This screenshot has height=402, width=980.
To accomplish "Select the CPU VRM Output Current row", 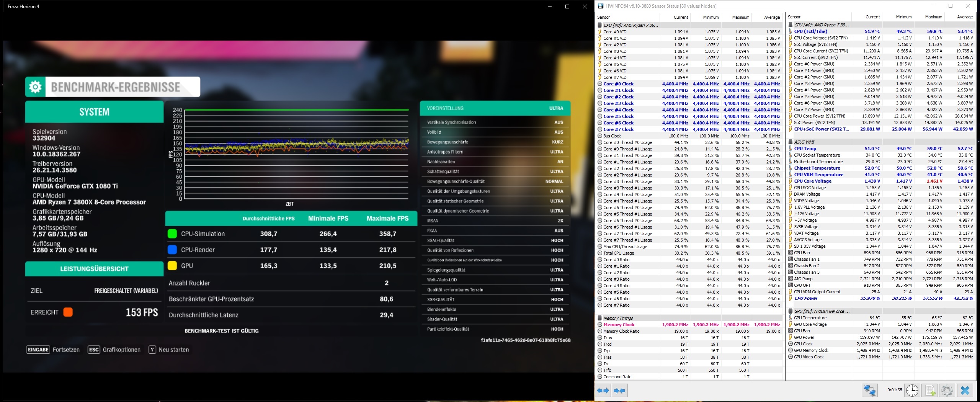I will [881, 292].
